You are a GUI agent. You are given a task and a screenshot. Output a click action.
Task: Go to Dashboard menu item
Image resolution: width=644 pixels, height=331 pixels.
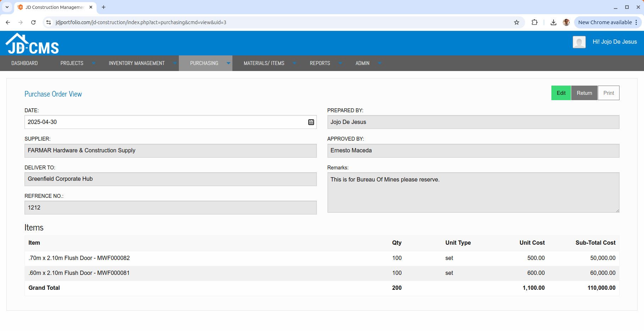coord(24,63)
